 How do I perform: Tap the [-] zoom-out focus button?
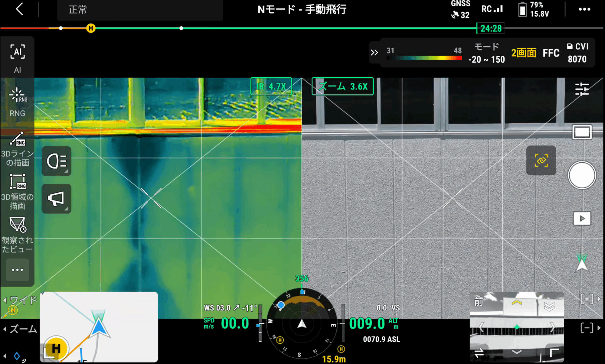coord(587,328)
